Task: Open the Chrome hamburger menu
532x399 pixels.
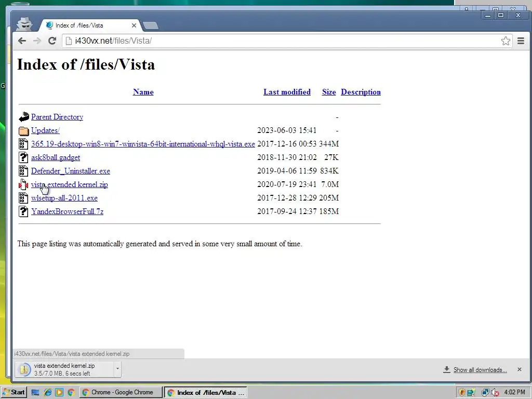Action: click(521, 41)
